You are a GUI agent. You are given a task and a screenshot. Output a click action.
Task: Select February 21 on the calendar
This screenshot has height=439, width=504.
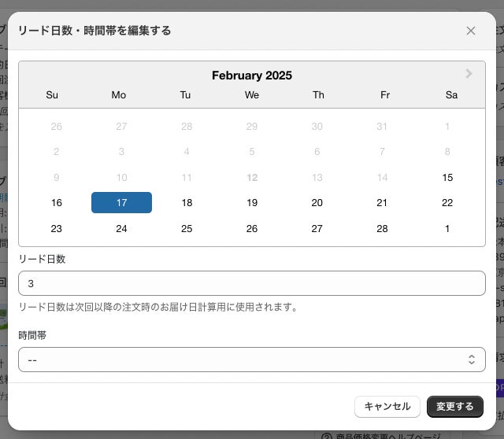point(382,202)
